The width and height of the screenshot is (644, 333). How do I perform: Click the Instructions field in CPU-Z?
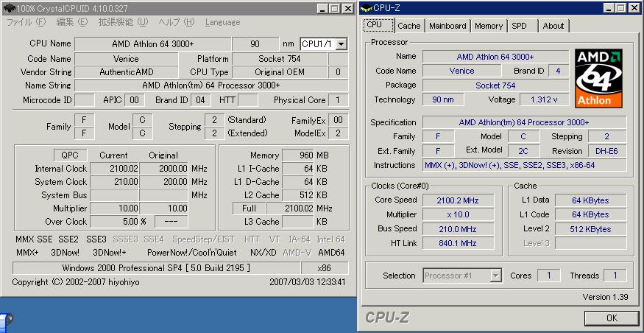[525, 165]
